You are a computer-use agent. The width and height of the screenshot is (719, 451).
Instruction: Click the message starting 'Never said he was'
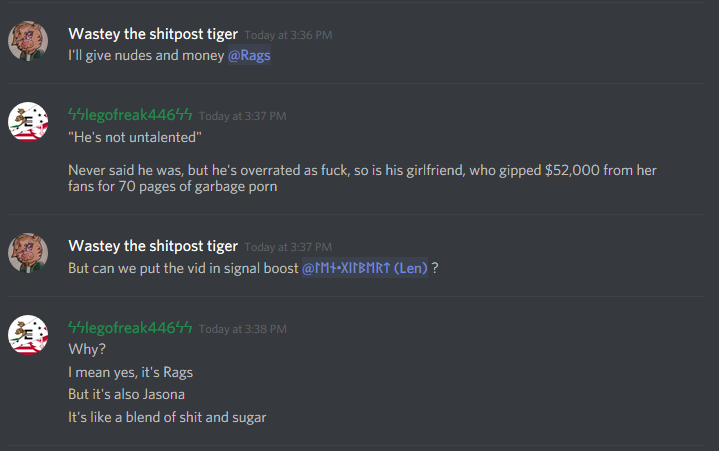coord(362,178)
